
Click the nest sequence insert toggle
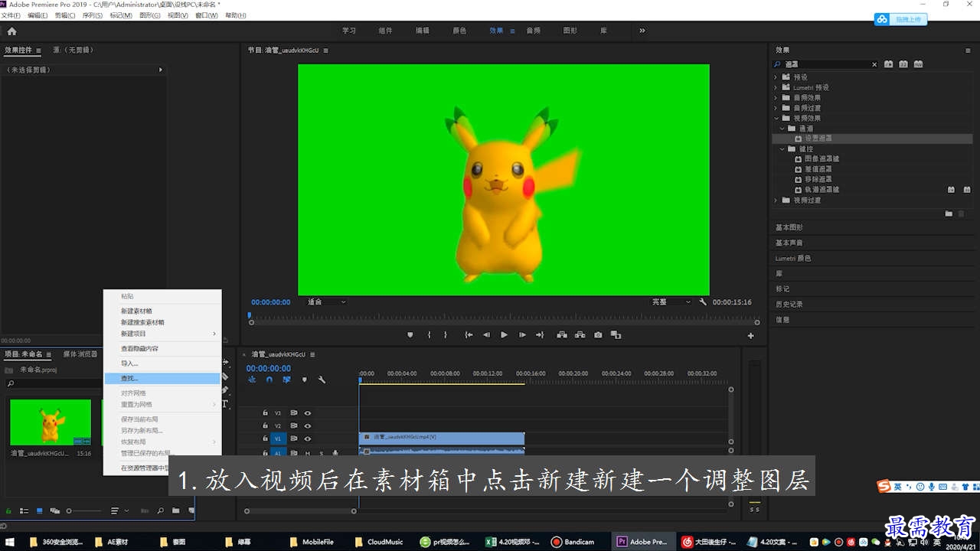(252, 380)
